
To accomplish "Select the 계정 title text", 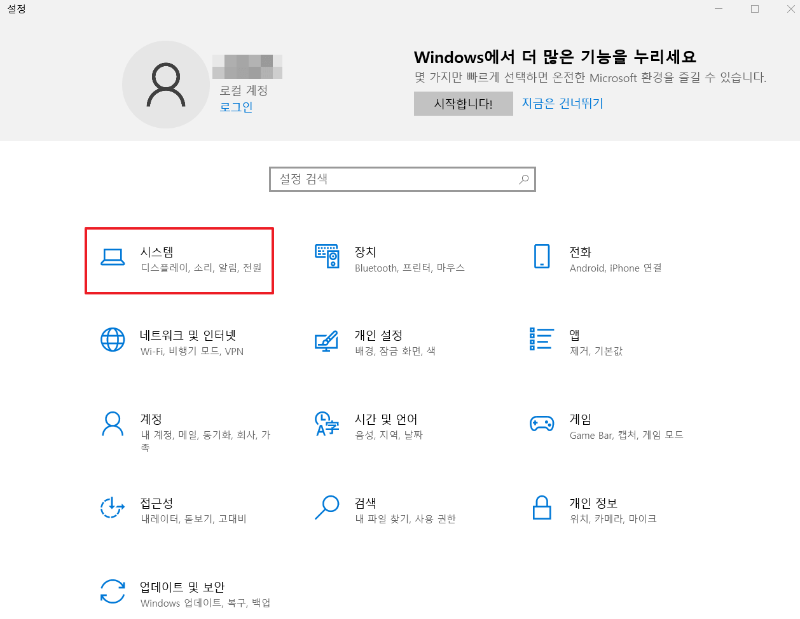I will point(151,419).
